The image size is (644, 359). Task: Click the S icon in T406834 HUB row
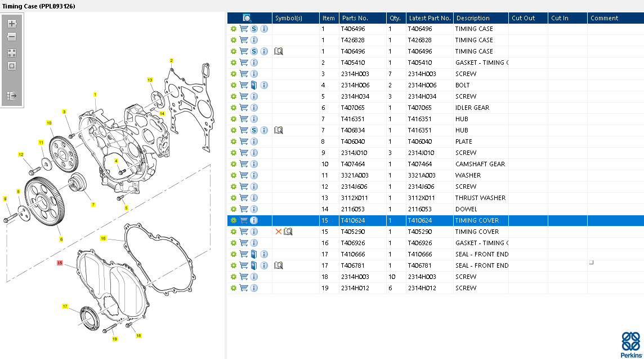click(x=254, y=130)
